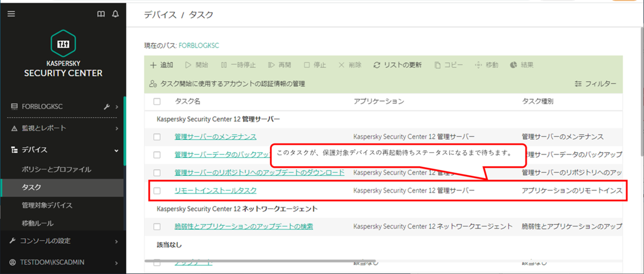Open ポリシーとプロファイル in sidebar
Image resolution: width=644 pixels, height=274 pixels.
point(56,169)
